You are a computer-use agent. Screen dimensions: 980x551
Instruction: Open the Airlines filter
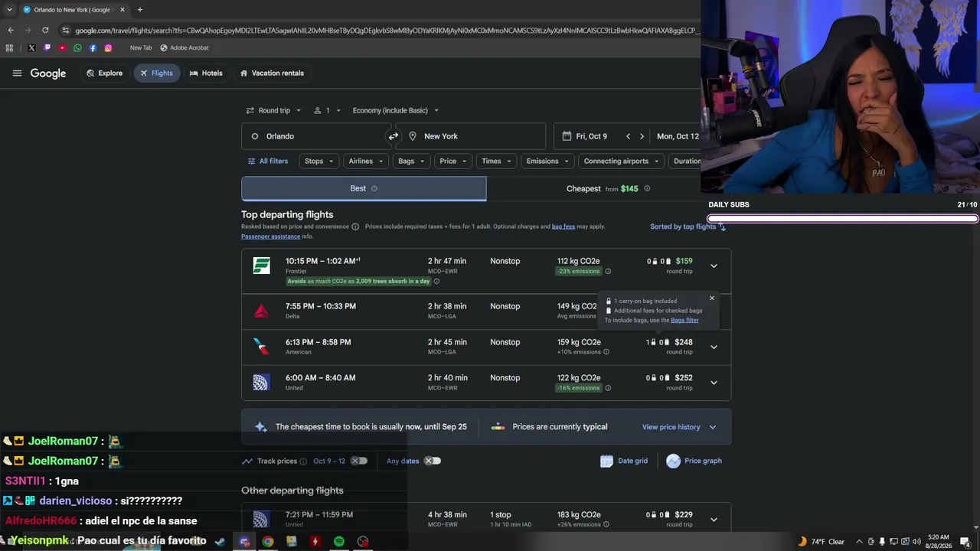(366, 161)
